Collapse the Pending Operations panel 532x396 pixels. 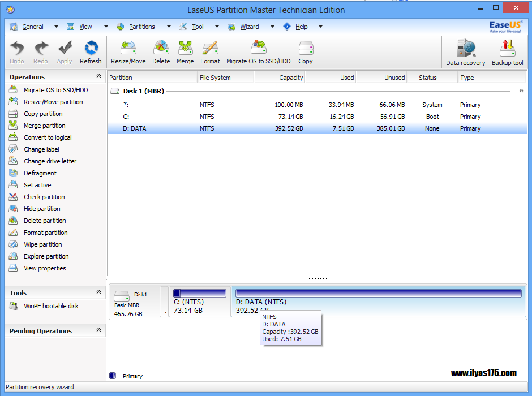pyautogui.click(x=98, y=330)
